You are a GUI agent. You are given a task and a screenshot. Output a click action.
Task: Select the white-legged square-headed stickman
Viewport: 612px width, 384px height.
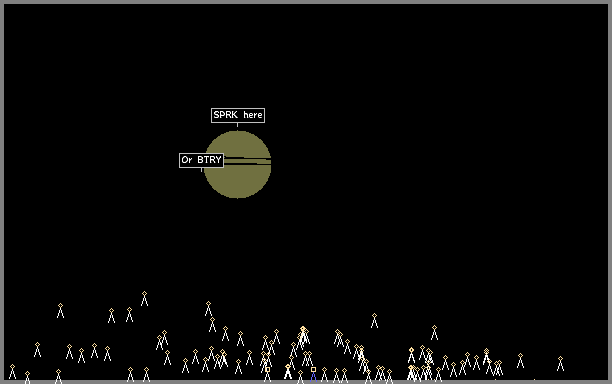[267, 374]
